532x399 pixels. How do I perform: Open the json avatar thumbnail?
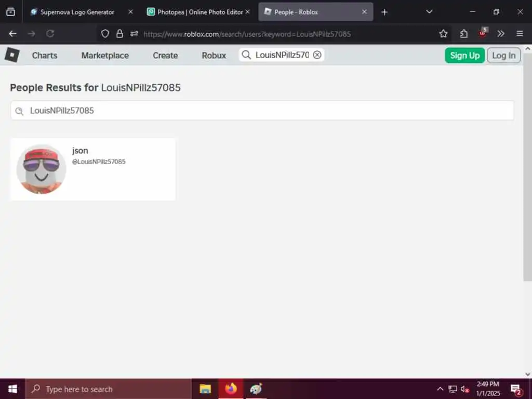(42, 169)
